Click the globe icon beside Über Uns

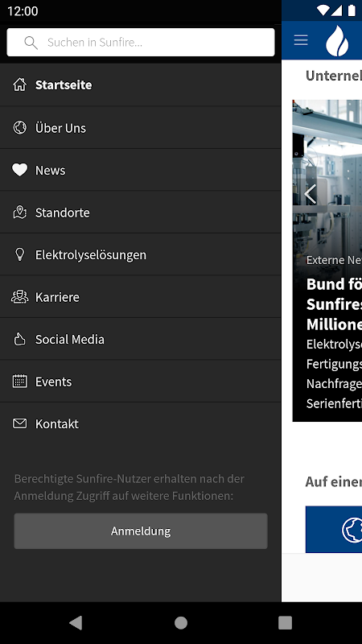point(19,128)
